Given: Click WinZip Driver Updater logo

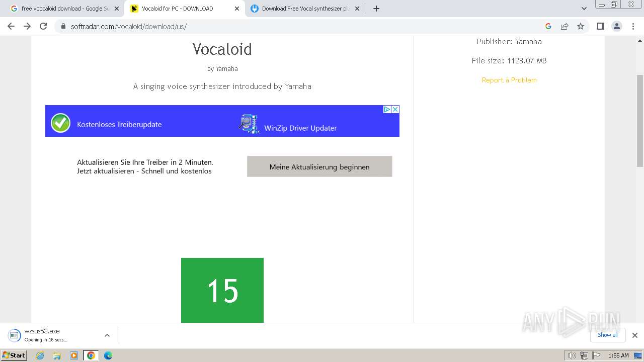Looking at the screenshot, I should point(249,124).
